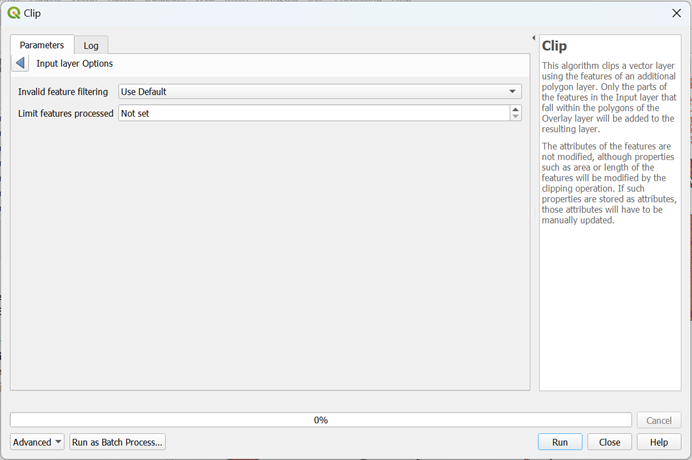Click the Clip heading in help panel

pos(554,46)
